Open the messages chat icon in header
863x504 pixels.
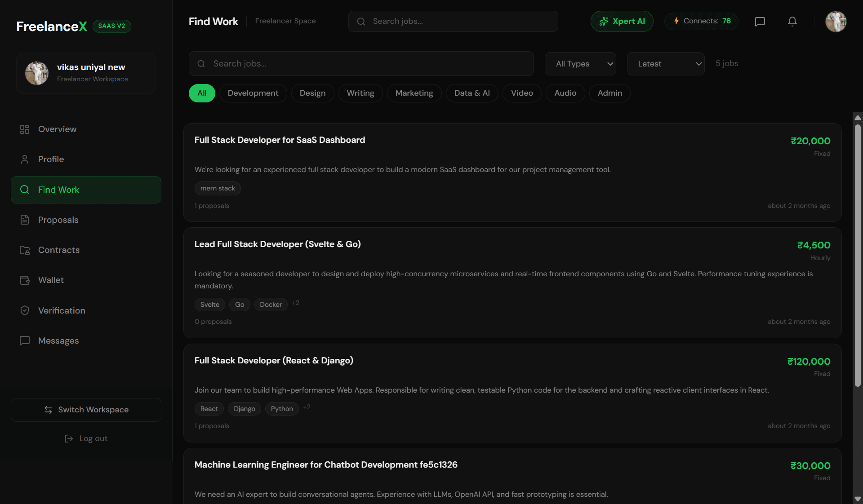click(760, 22)
